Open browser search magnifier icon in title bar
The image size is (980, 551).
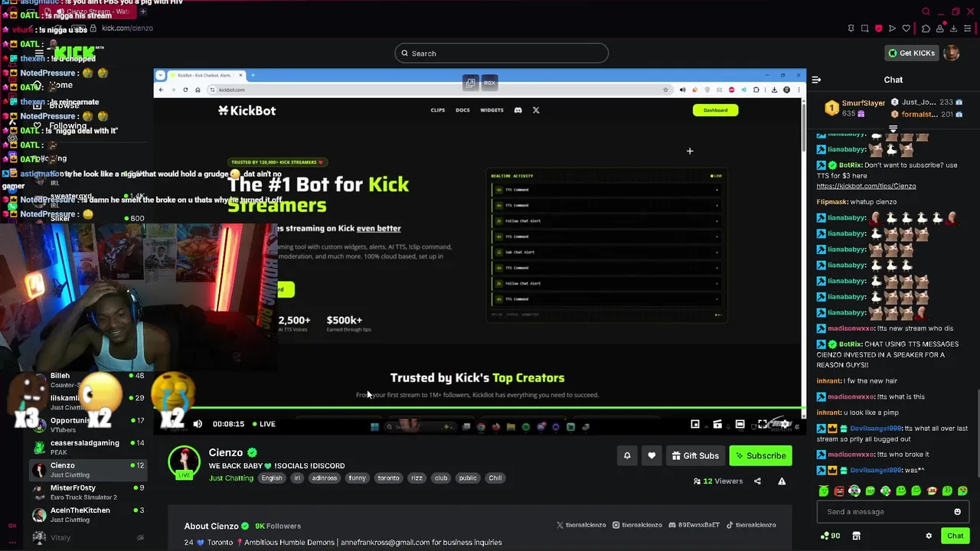coord(926,11)
